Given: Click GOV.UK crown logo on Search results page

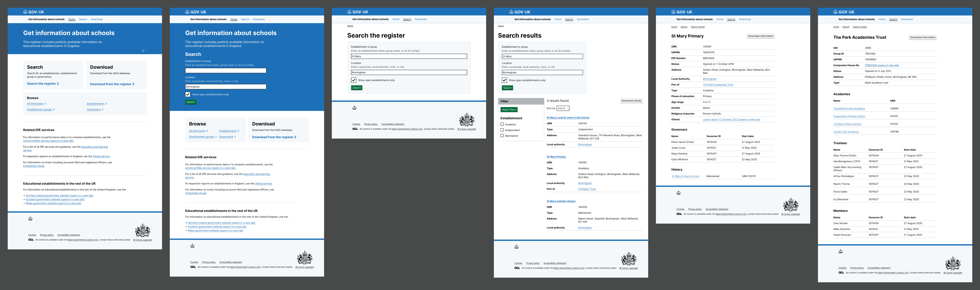Looking at the screenshot, I should click(520, 12).
